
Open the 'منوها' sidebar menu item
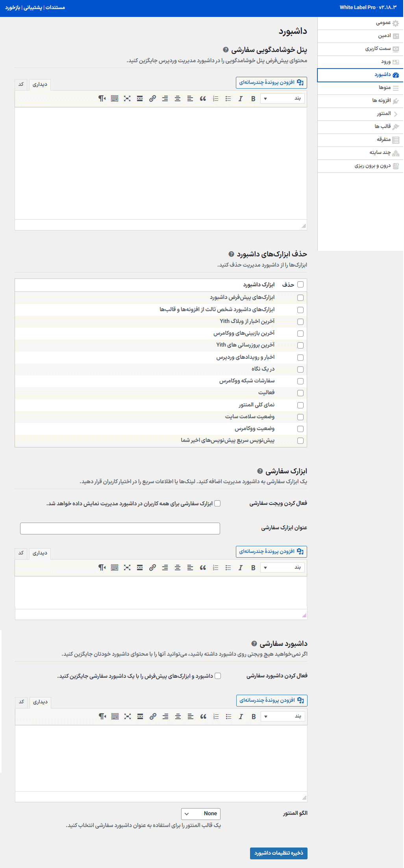(x=385, y=87)
